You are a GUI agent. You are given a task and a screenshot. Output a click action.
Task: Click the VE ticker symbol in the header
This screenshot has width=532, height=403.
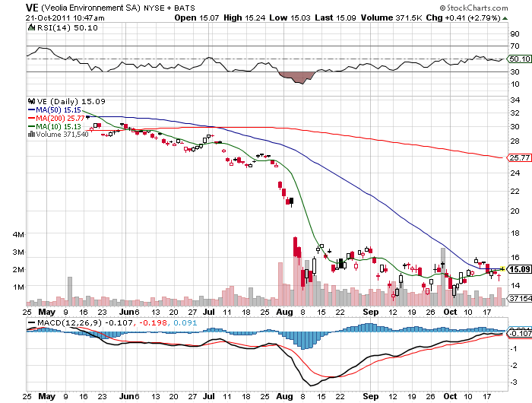pos(32,8)
